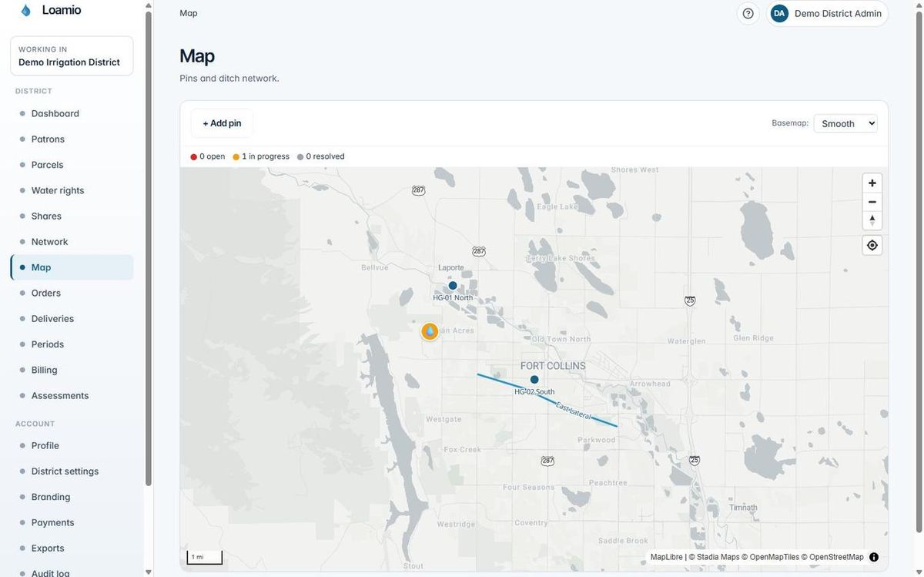Open Patrons page
The image size is (924, 577).
(x=72, y=139)
